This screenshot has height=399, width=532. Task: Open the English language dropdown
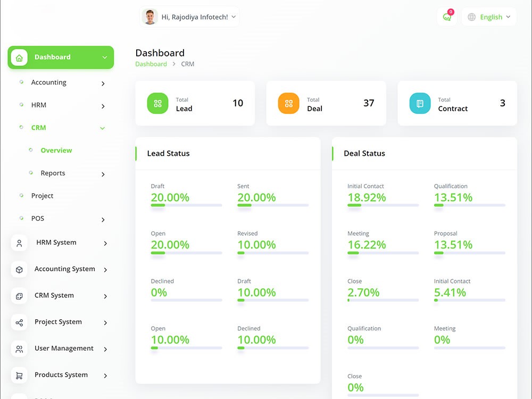click(x=489, y=17)
